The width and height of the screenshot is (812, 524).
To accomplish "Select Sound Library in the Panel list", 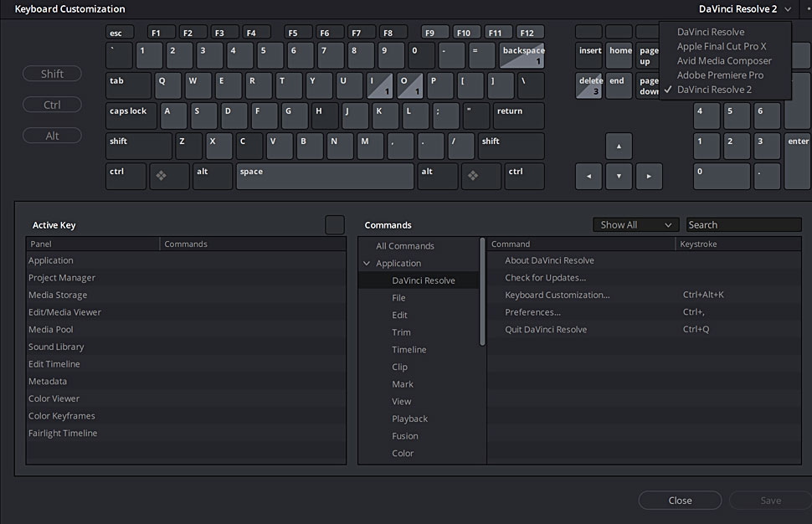I will click(x=187, y=347).
